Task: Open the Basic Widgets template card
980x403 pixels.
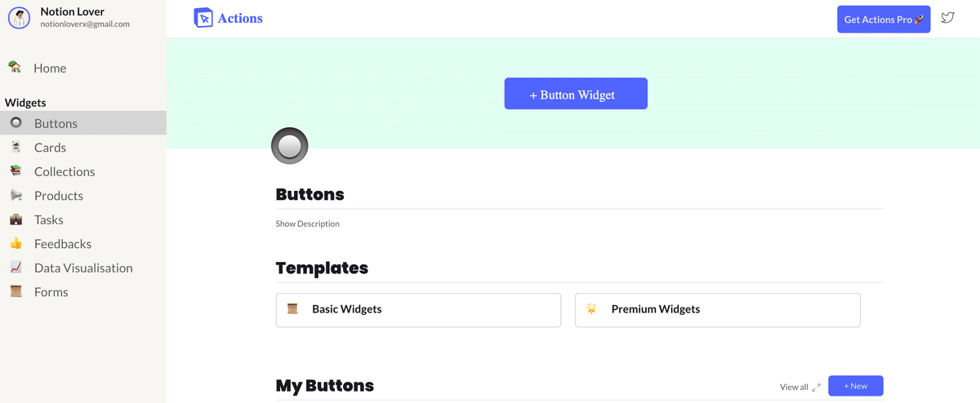Action: [418, 310]
